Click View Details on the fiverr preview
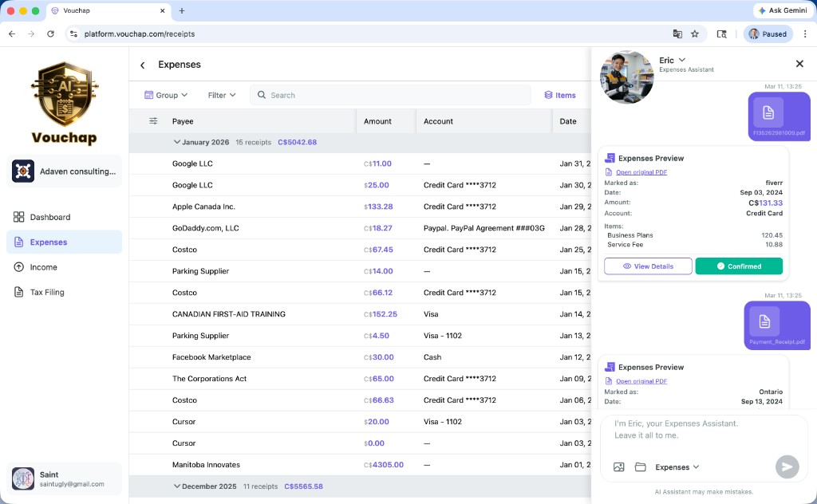This screenshot has width=817, height=504. pos(648,266)
